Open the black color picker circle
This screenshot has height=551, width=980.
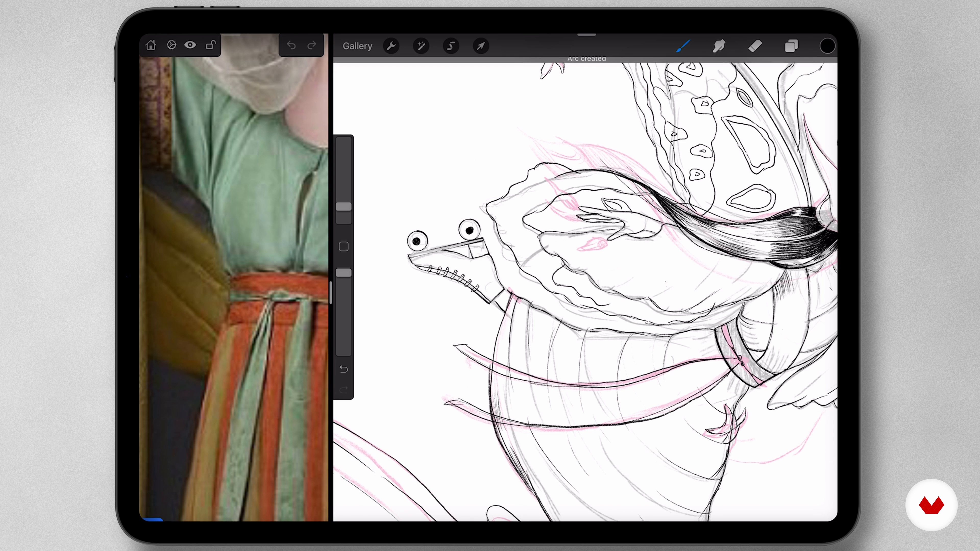[827, 46]
